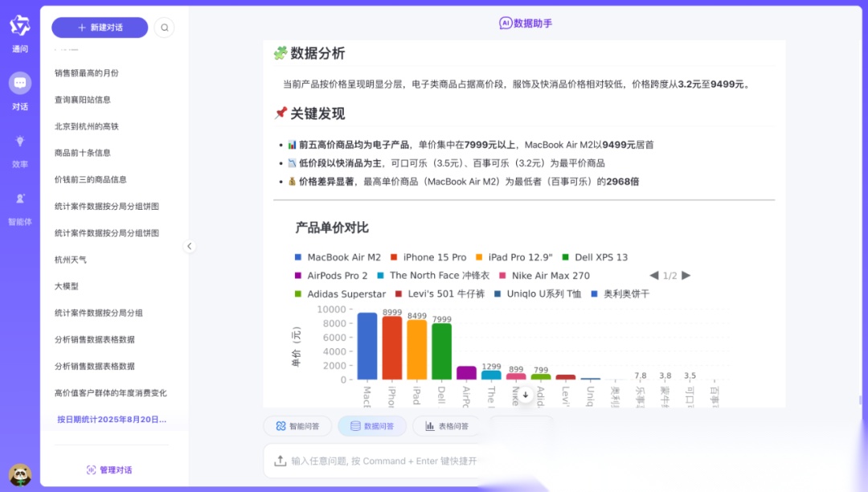Open the 智能体 agent sidebar icon
The image size is (868, 492).
point(20,199)
